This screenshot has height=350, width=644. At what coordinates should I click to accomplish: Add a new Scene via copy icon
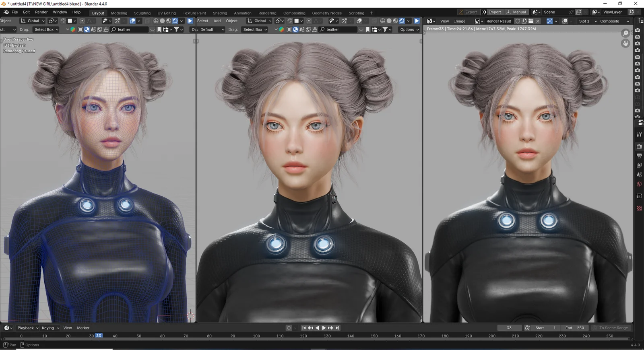coord(578,12)
